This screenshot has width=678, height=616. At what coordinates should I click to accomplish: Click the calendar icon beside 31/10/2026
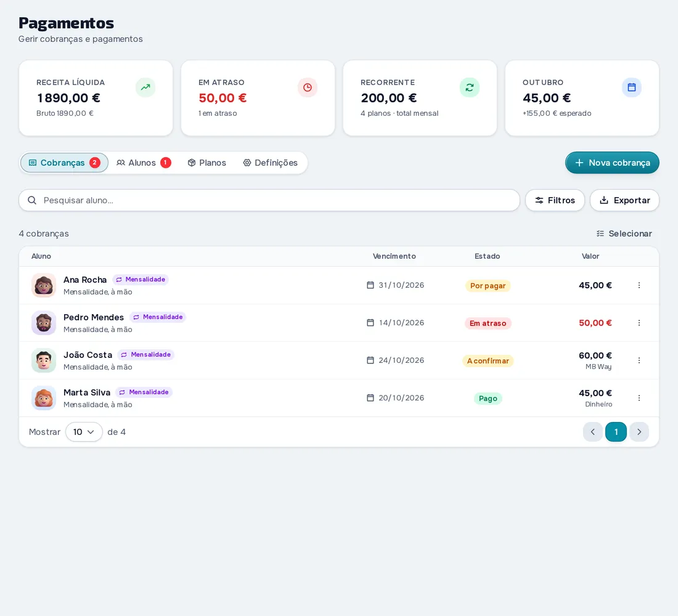(x=370, y=285)
